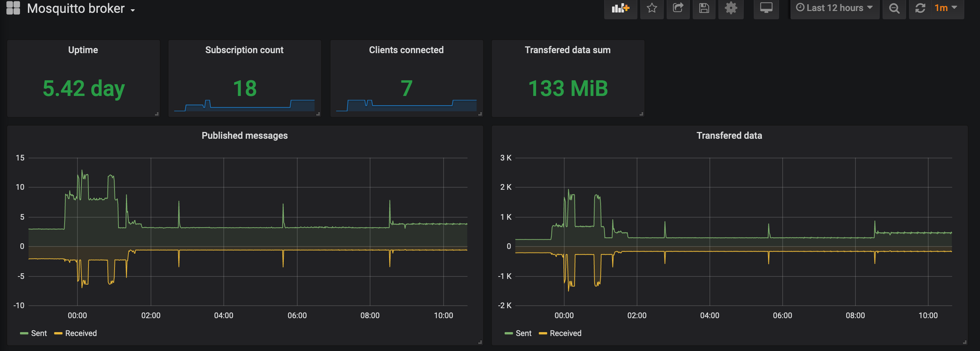Toggle Received series in Published messages legend
Screen dimensions: 980x351
[x=81, y=333]
